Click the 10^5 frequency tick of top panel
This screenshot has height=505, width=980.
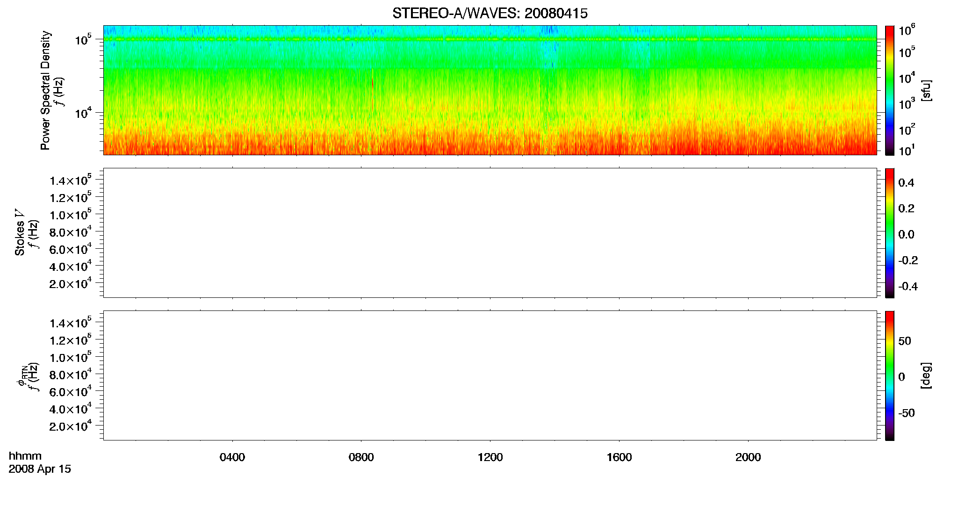click(x=83, y=39)
